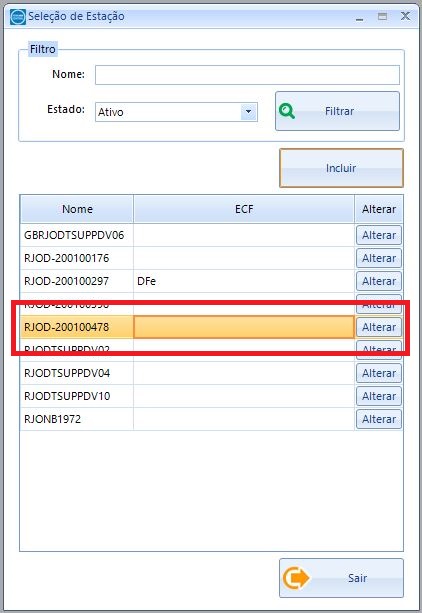Click the Sair button
Screen dimensions: 422x613
tap(341, 578)
